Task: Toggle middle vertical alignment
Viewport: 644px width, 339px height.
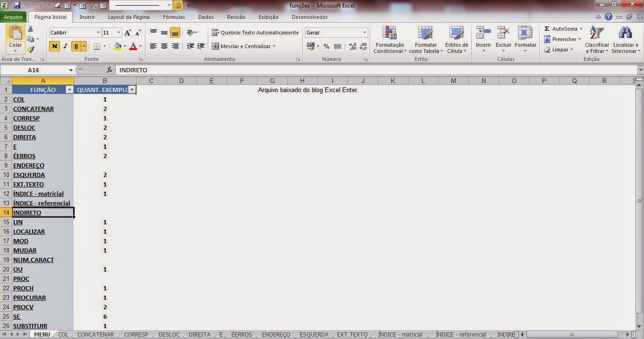Action: click(164, 33)
